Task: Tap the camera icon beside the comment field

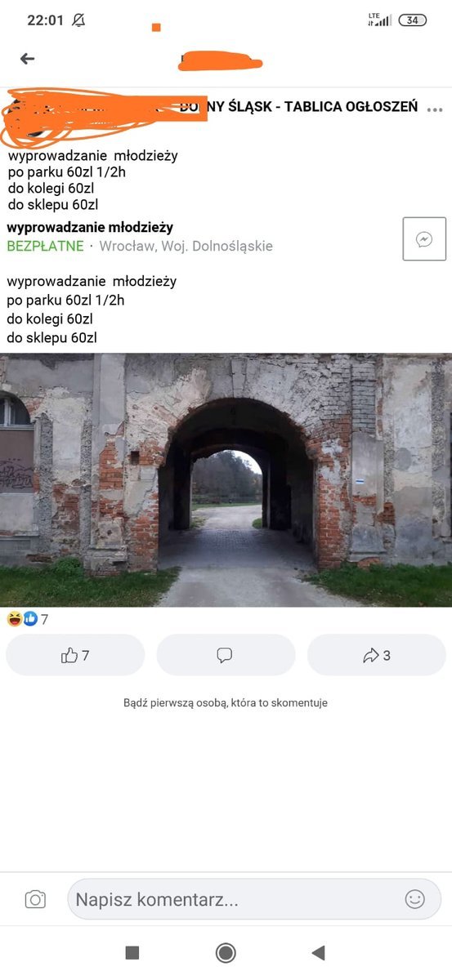Action: point(35,899)
